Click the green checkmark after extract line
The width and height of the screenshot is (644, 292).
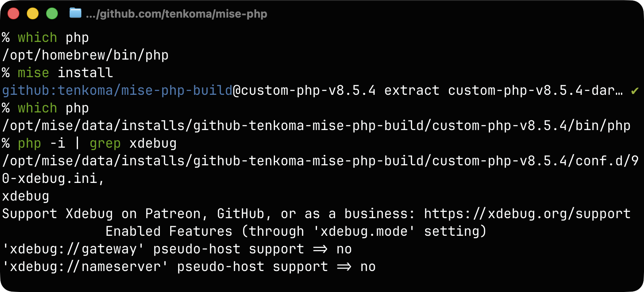(x=635, y=90)
